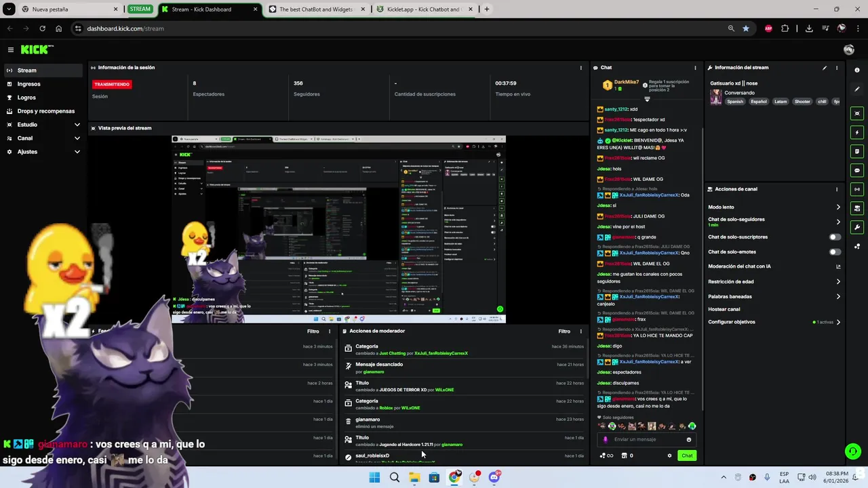The height and width of the screenshot is (488, 868).
Task: Go to Stream in sidebar
Action: click(x=43, y=70)
